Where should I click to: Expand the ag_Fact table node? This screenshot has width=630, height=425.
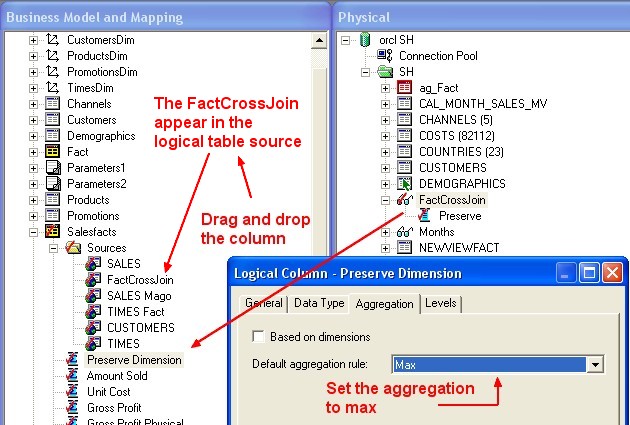coord(385,88)
